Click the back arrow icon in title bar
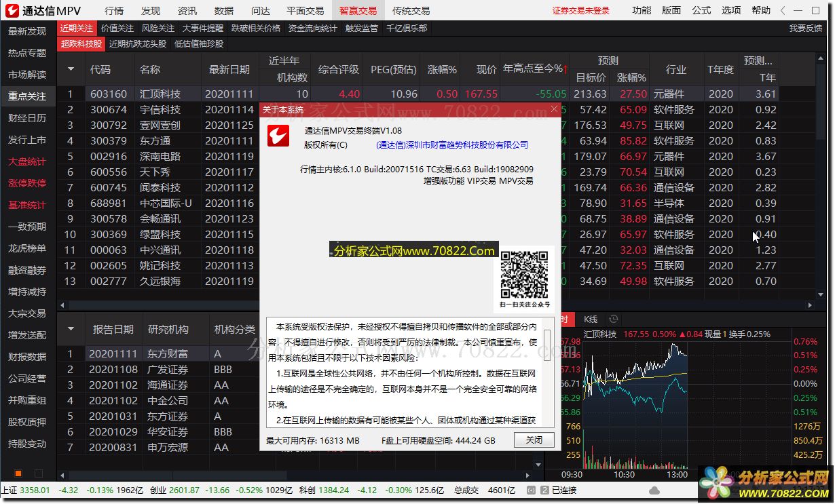Screen dimensions: 835x504 [783, 11]
